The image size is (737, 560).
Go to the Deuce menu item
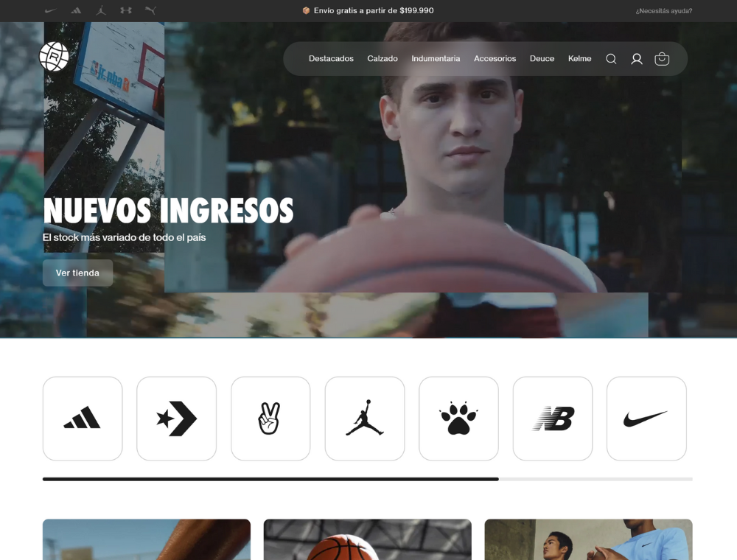(x=542, y=59)
